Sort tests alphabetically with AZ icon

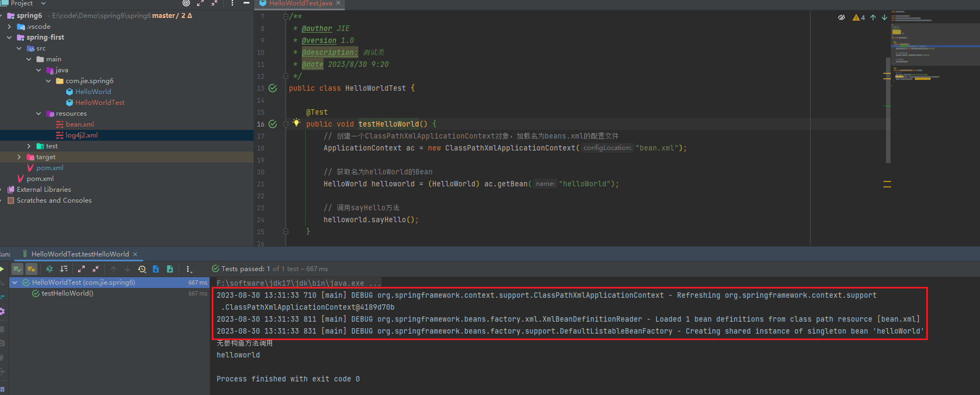point(49,269)
